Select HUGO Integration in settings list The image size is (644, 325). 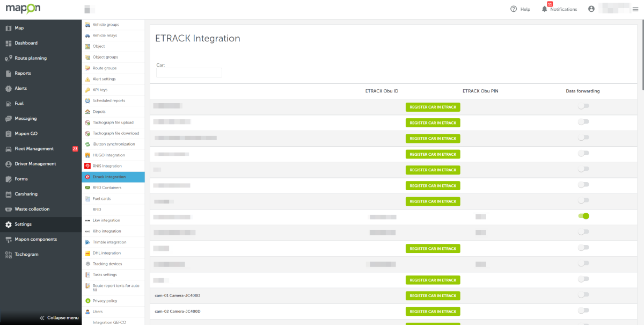click(108, 155)
